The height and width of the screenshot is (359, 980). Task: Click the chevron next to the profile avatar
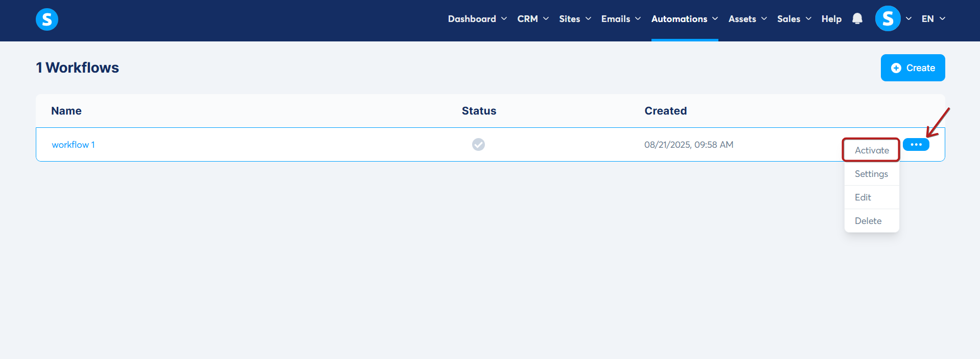[x=908, y=19]
